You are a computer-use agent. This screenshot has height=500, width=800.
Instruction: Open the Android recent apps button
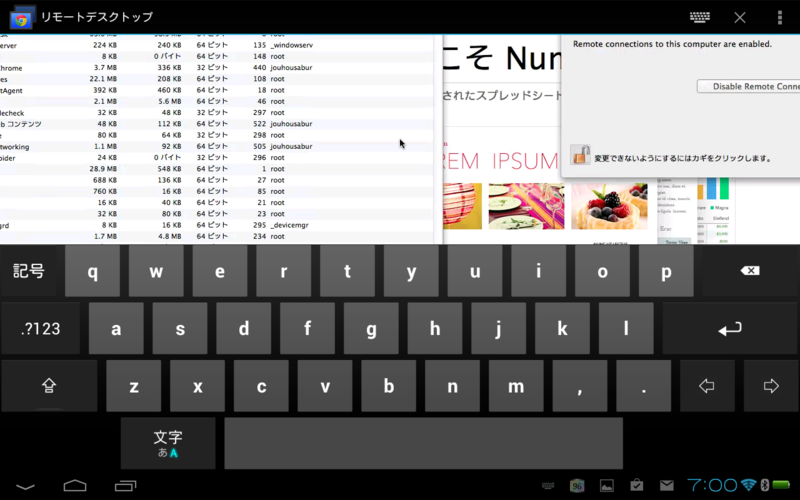coord(126,486)
